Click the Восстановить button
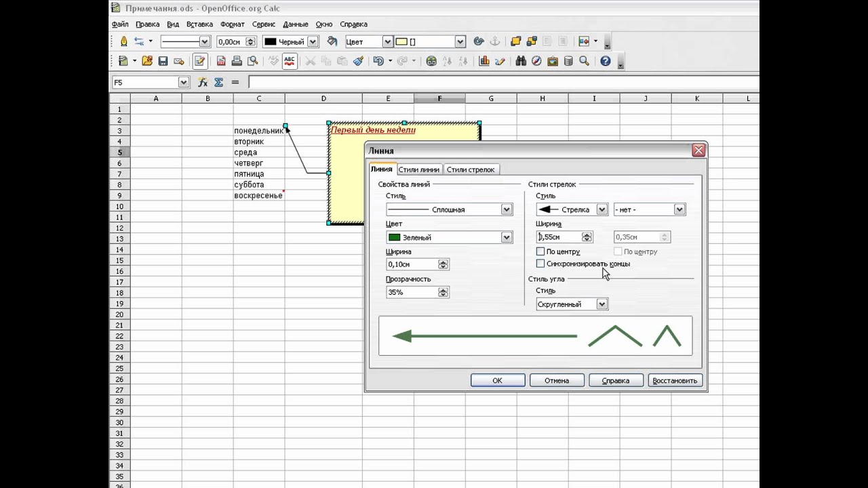868x488 pixels. pos(675,380)
